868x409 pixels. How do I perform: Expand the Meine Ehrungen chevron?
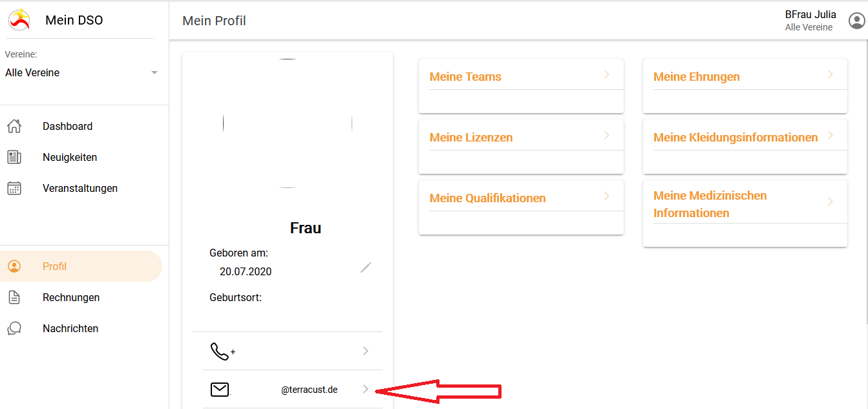830,74
